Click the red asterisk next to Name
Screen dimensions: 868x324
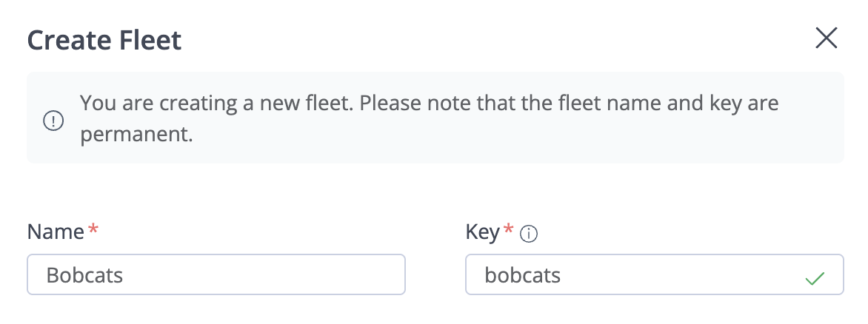[93, 231]
